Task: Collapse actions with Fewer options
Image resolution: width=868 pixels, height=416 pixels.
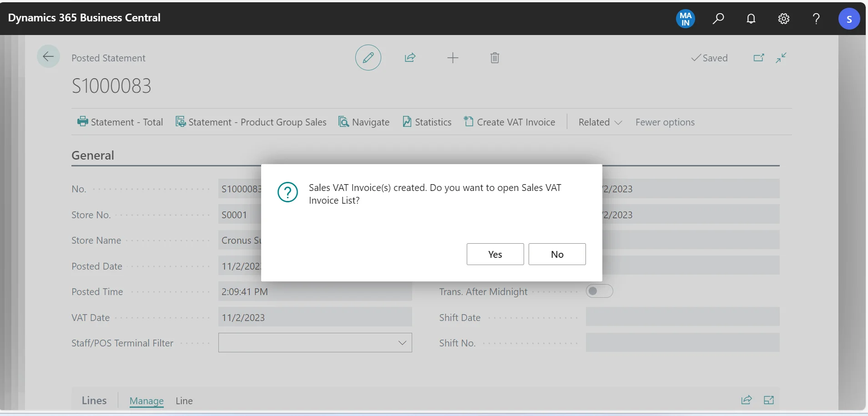Action: click(x=665, y=122)
